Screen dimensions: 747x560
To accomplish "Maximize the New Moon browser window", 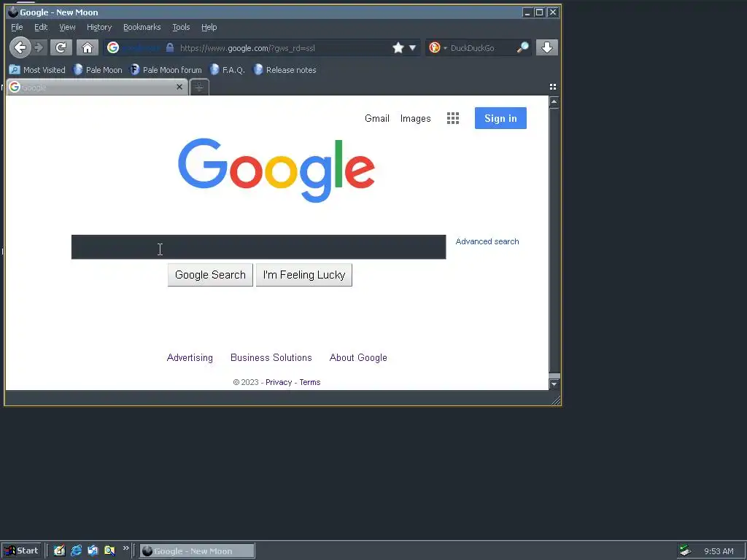I will [x=539, y=12].
